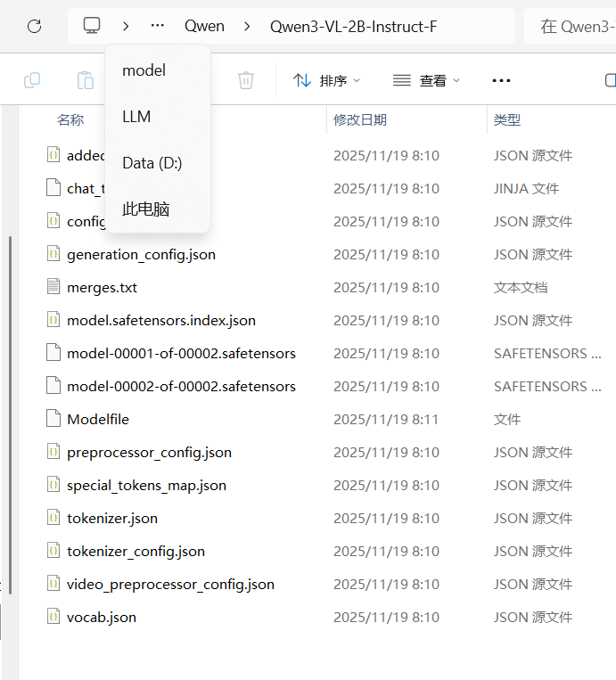Click the model.safetensors.index.json file icon
This screenshot has height=680, width=616.
tap(53, 319)
